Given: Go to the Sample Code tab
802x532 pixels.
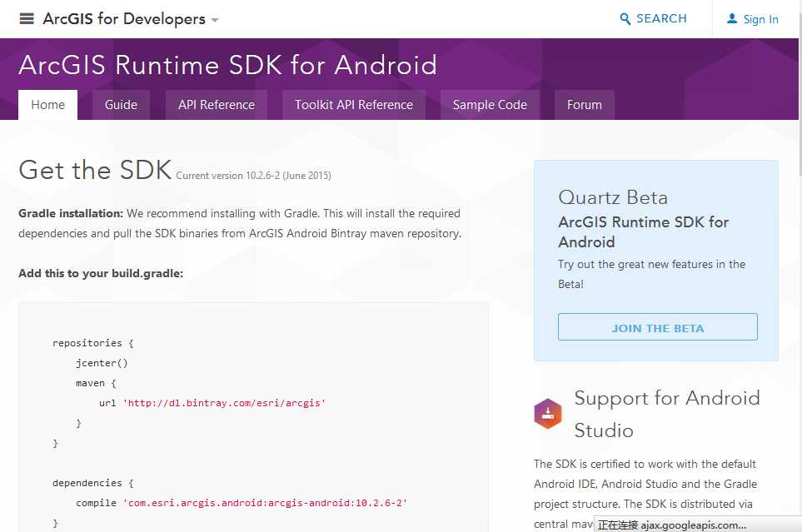Looking at the screenshot, I should [490, 105].
